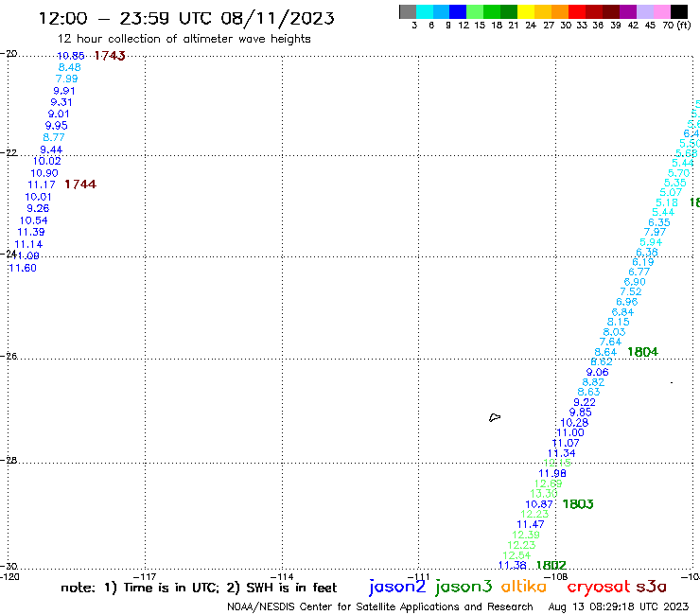Click the purple legend swatch
This screenshot has width=700, height=615.
coord(628,11)
